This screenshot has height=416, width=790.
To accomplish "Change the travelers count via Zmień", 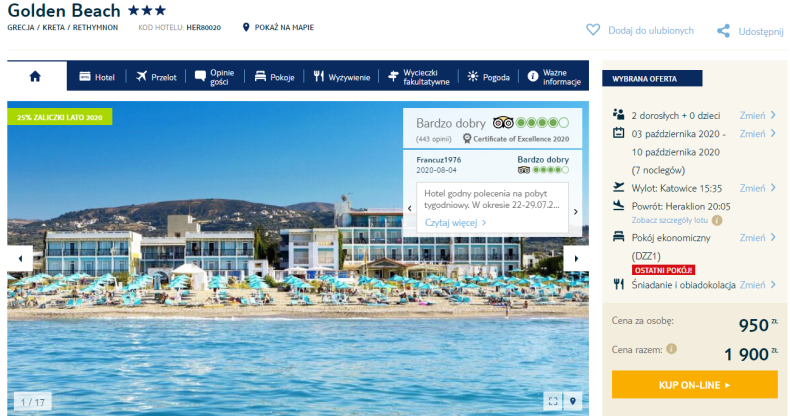I will (757, 115).
